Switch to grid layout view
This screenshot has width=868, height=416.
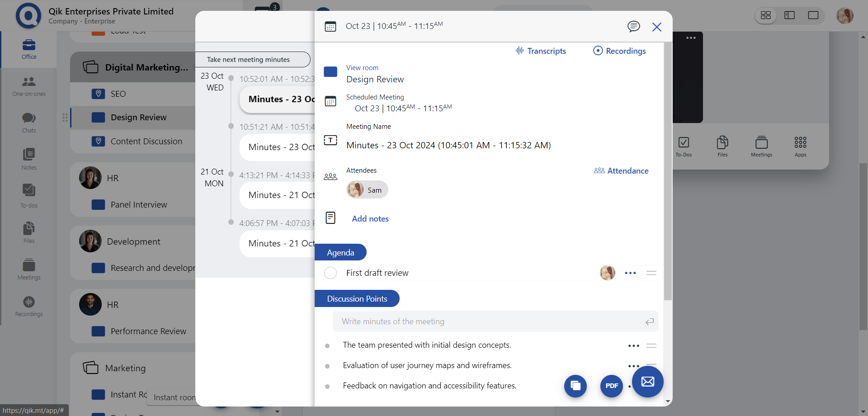click(766, 15)
